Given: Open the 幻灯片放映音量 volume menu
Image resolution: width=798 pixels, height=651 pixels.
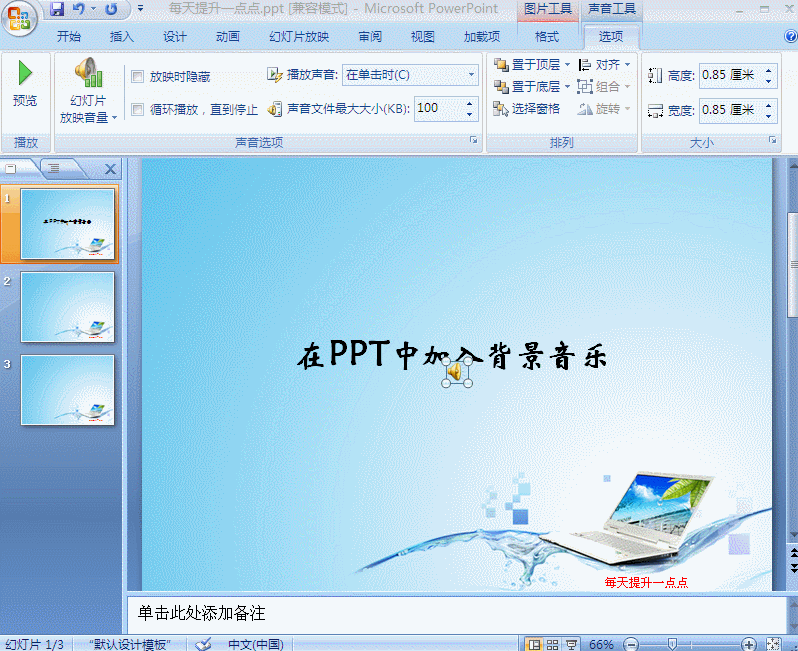Looking at the screenshot, I should click(89, 92).
